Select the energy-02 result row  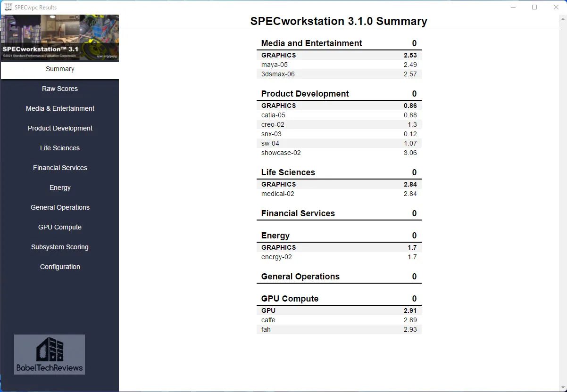[x=339, y=257]
